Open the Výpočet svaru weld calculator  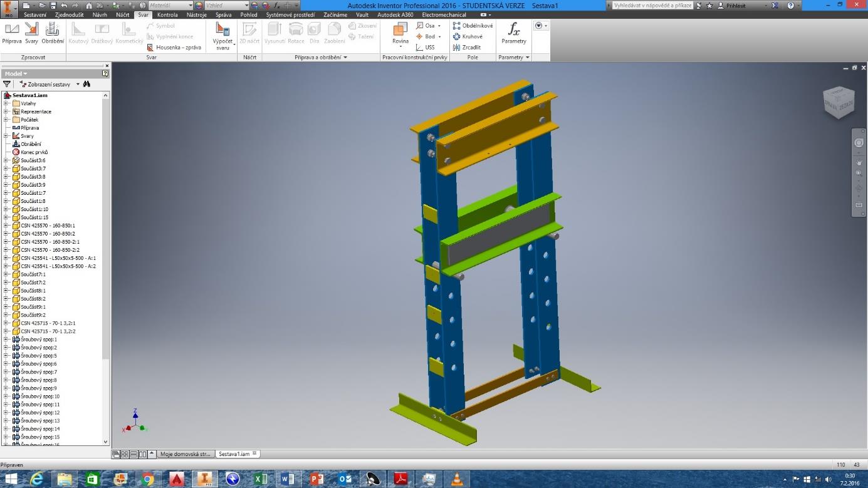click(222, 36)
